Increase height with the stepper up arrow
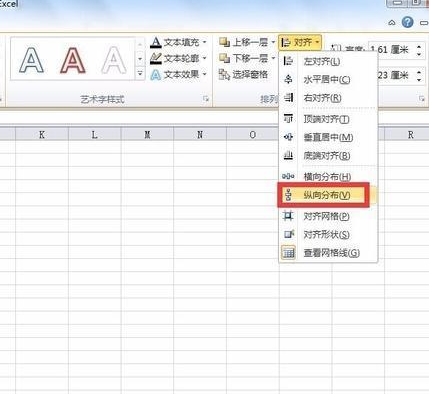Viewport: 429px width, 394px height. [x=419, y=46]
